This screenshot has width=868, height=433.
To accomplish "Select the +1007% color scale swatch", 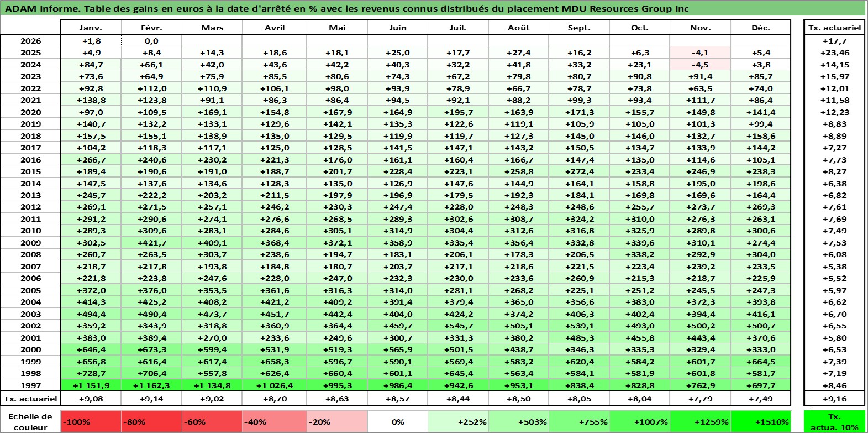I will (640, 421).
